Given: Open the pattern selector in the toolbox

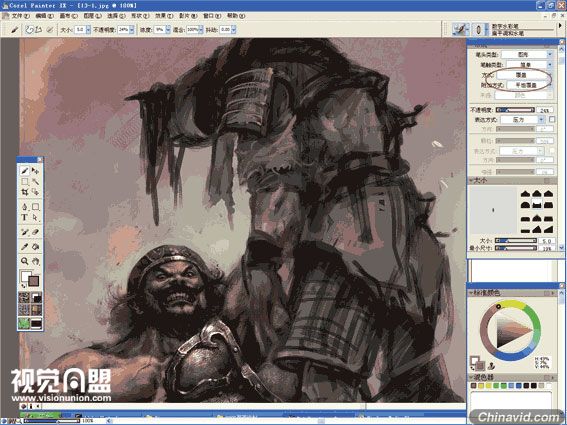Looking at the screenshot, I should (x=24, y=310).
